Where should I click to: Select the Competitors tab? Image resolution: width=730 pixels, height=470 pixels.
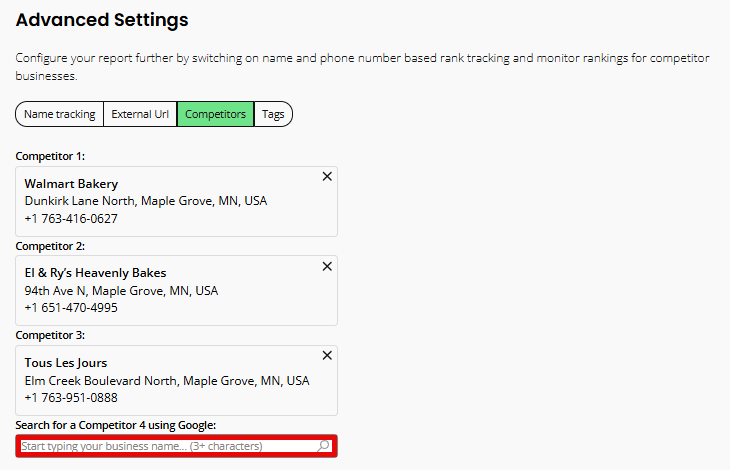click(x=215, y=114)
